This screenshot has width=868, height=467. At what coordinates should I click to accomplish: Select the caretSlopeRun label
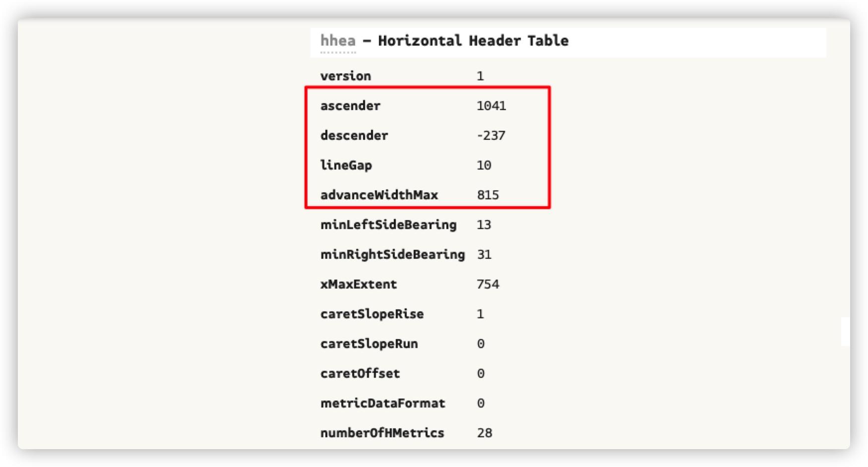(x=369, y=344)
